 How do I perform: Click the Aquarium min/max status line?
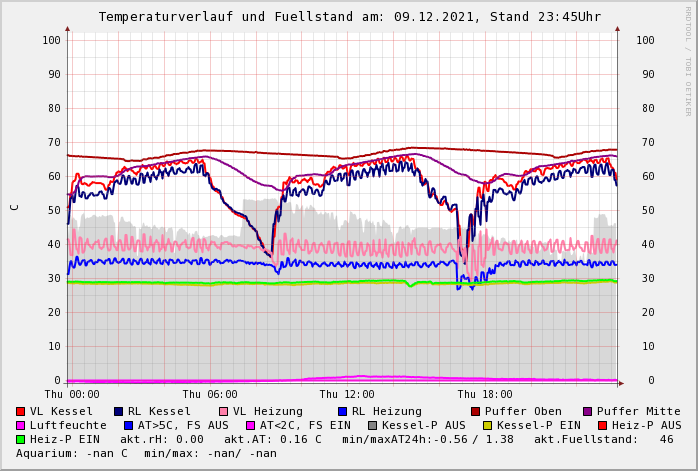click(x=146, y=453)
